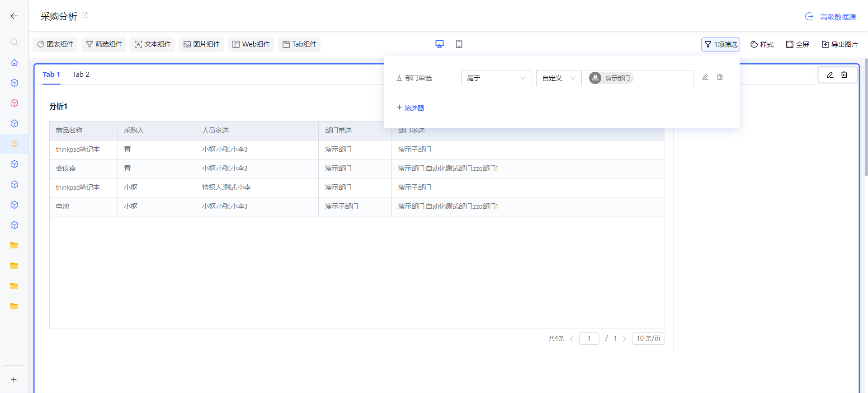Go to previous page arrow

(571, 339)
